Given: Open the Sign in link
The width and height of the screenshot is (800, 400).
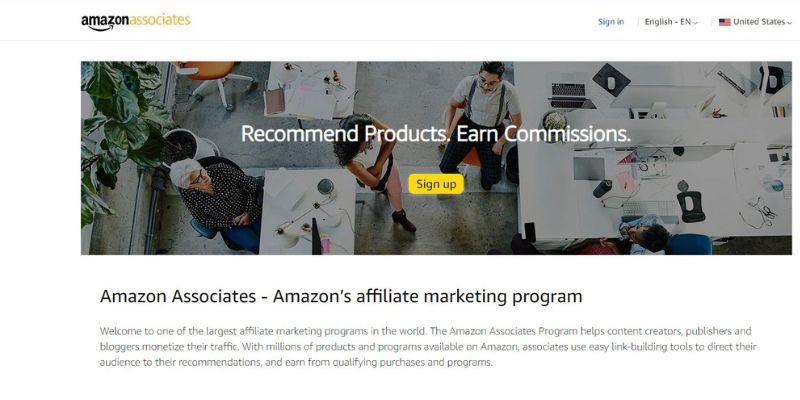Looking at the screenshot, I should (x=611, y=22).
